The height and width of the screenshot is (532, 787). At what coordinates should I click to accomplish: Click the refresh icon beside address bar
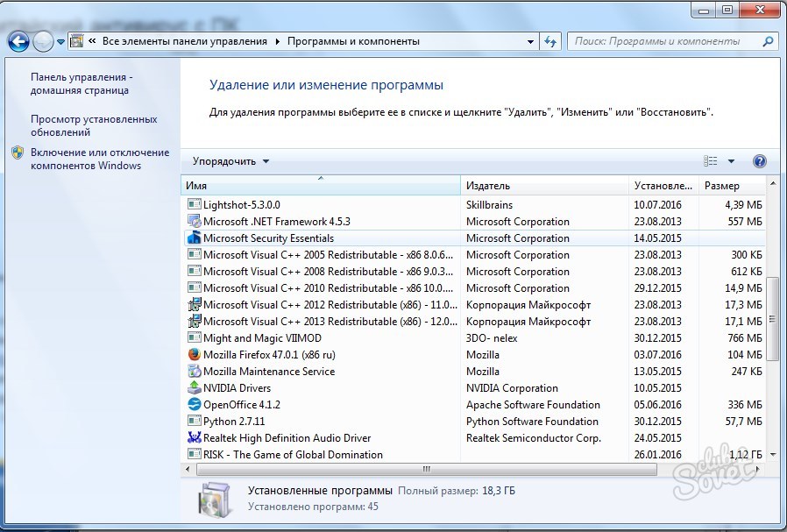[x=550, y=41]
